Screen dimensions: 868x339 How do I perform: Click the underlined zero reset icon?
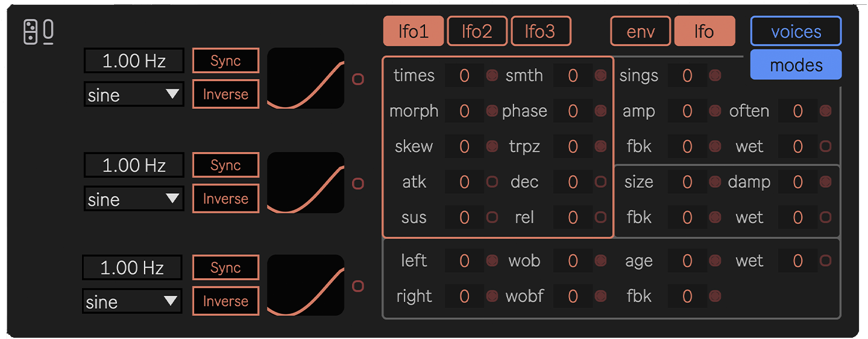pos(48,32)
